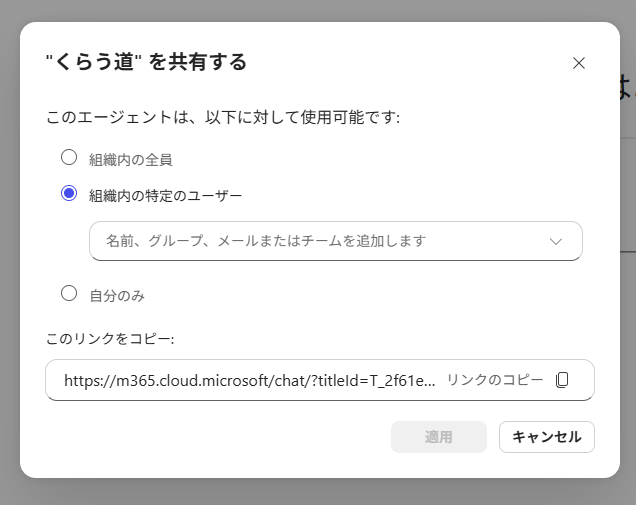Click the partially hidden heading behind the dialog's right edge
Viewport: 636px width, 505px height.
click(628, 86)
